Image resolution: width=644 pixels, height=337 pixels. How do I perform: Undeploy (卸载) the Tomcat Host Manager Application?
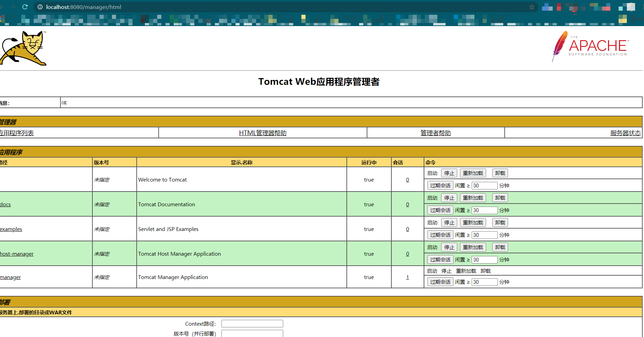(x=500, y=247)
